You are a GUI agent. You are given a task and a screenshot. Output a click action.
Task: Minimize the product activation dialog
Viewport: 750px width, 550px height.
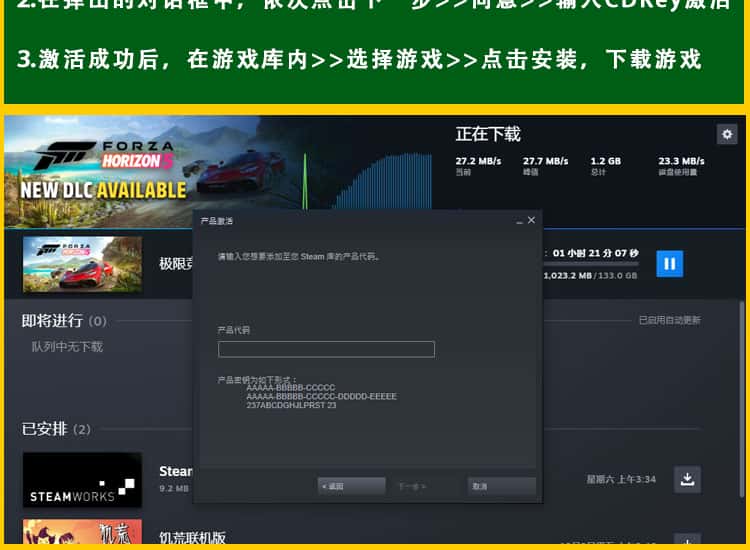click(x=519, y=220)
